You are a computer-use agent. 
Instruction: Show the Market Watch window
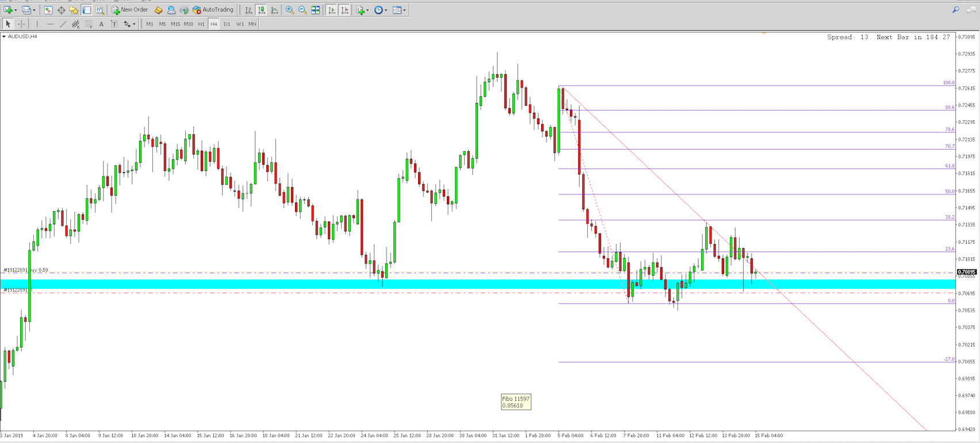[48, 10]
